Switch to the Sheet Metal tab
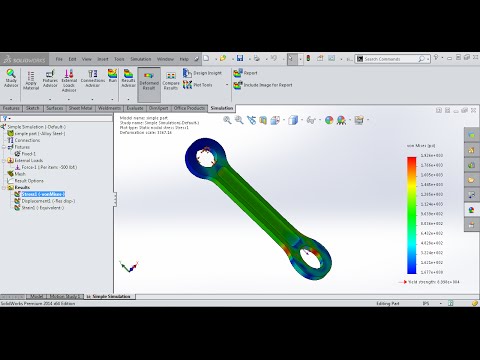 (x=80, y=108)
